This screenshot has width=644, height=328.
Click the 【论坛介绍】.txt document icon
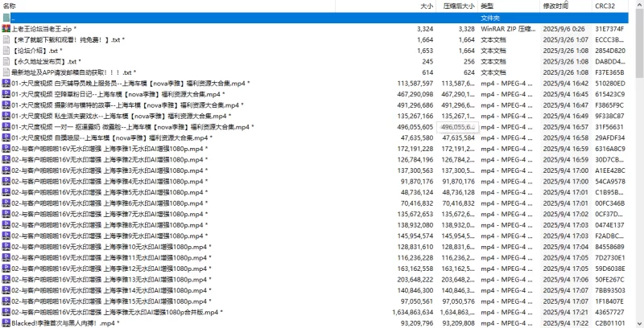6,51
